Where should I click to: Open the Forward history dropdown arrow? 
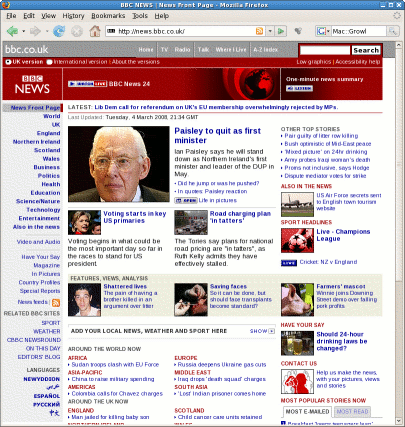(x=47, y=31)
